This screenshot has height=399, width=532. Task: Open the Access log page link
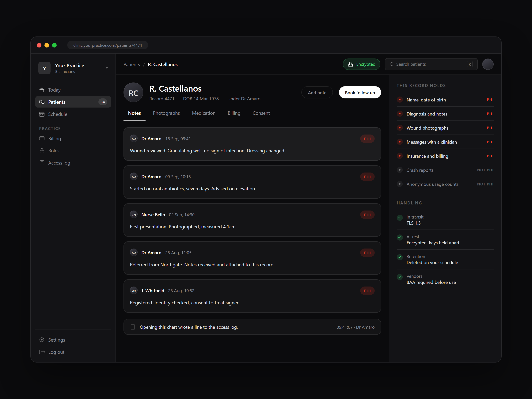[73, 163]
